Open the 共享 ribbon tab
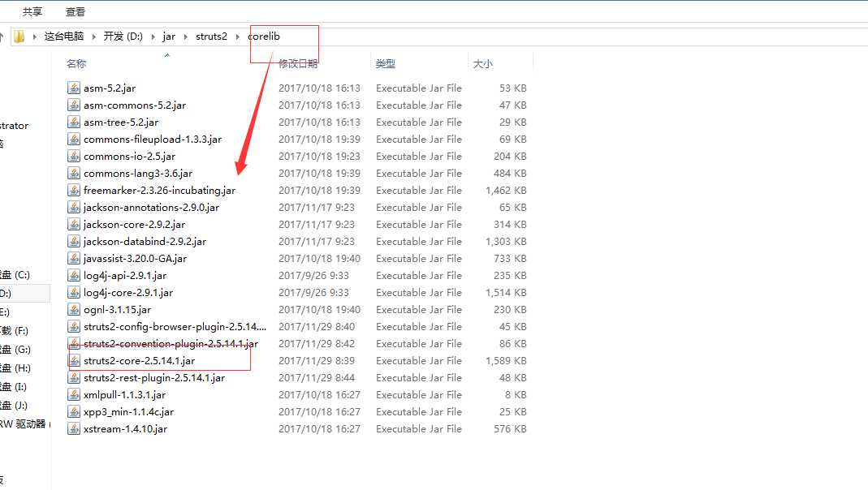The height and width of the screenshot is (490, 868). 32,11
